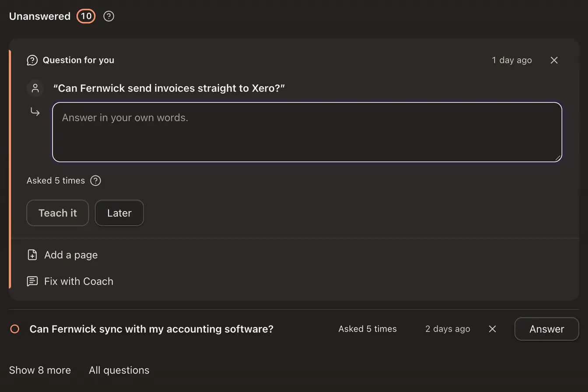Expand the list with Show 8 more
Image resolution: width=588 pixels, height=392 pixels.
tap(40, 370)
